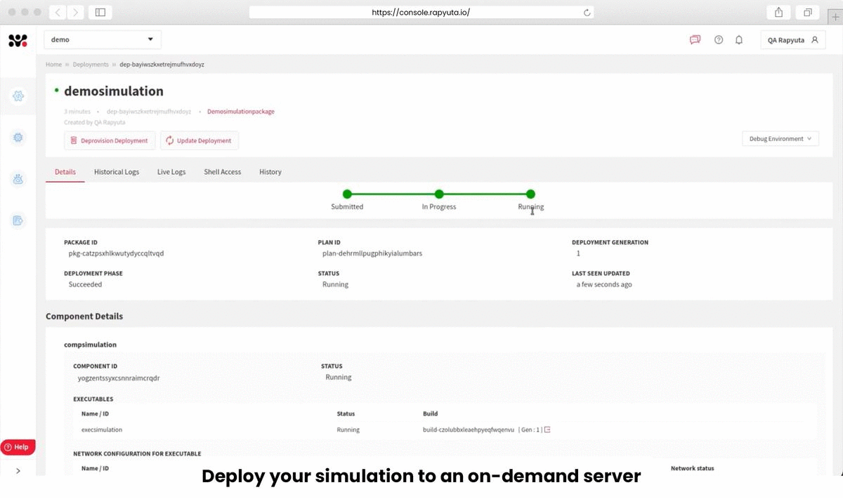Open the cloud robot icon in left sidebar
This screenshot has width=843, height=504.
pyautogui.click(x=18, y=179)
